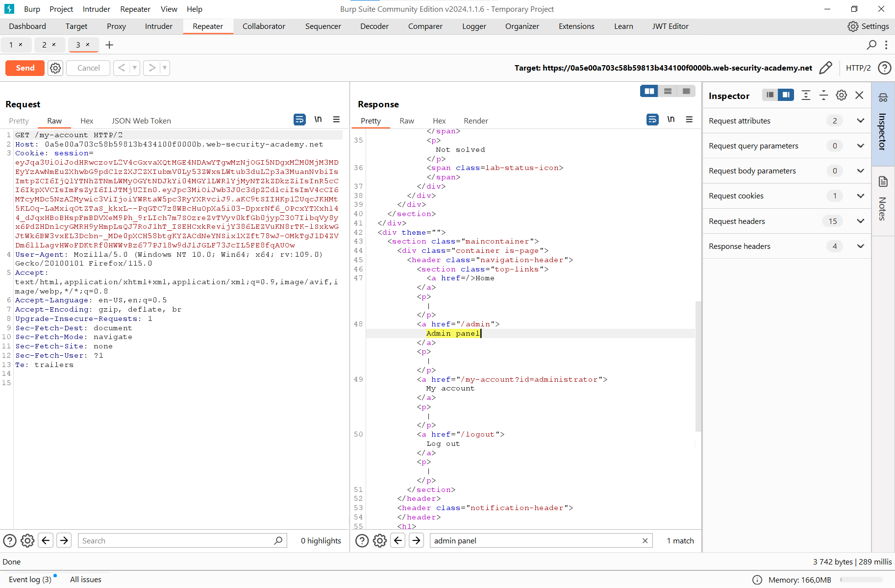Open Burp Settings
895x588 pixels.
868,26
